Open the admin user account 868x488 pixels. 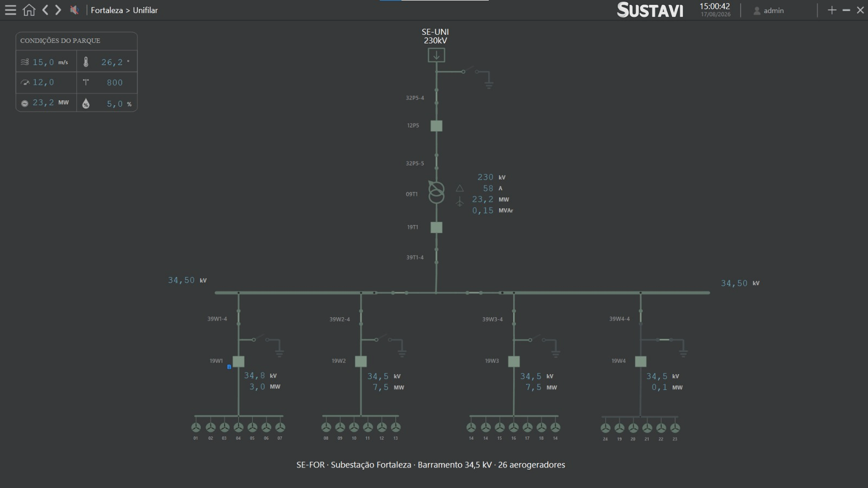[769, 10]
